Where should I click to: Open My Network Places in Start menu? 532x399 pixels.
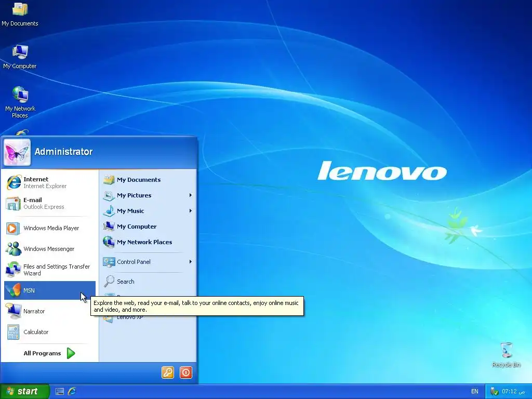tap(148, 242)
